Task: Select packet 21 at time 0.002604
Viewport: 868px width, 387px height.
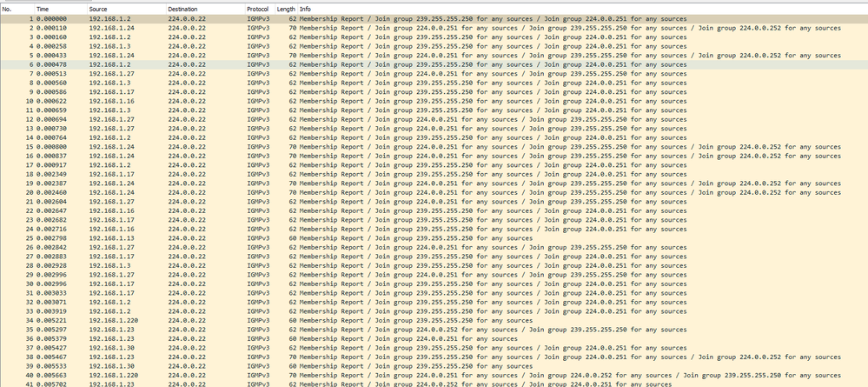Action: click(434, 202)
